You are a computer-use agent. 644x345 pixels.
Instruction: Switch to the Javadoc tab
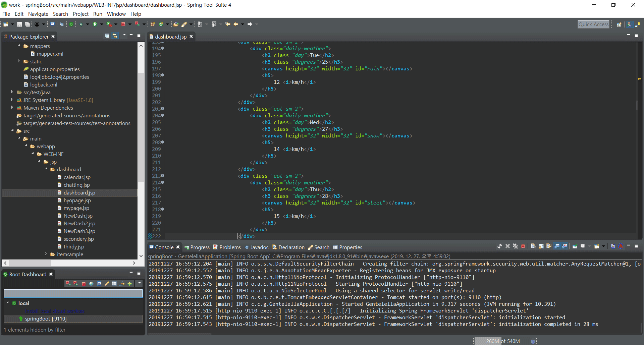click(x=257, y=247)
